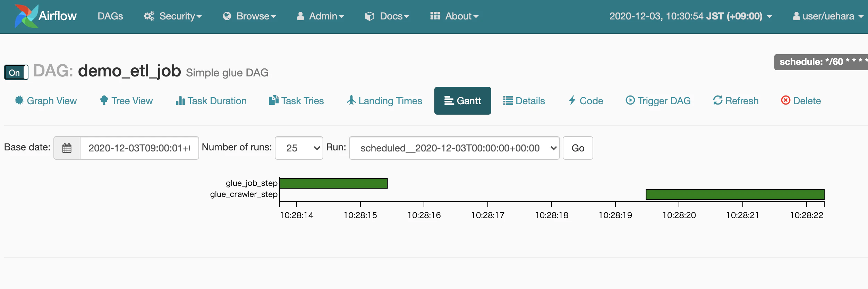Open the timezone clock dropdown
The image size is (868, 289).
click(x=690, y=16)
